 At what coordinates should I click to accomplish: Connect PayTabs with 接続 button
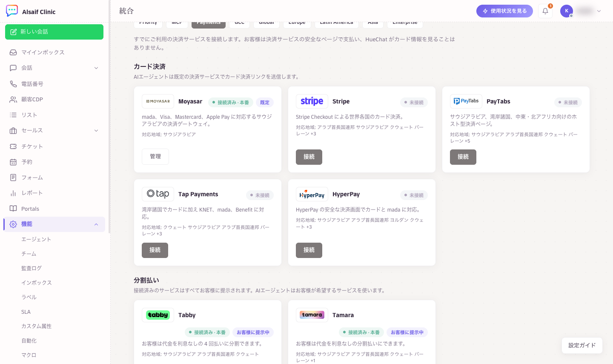pos(463,157)
